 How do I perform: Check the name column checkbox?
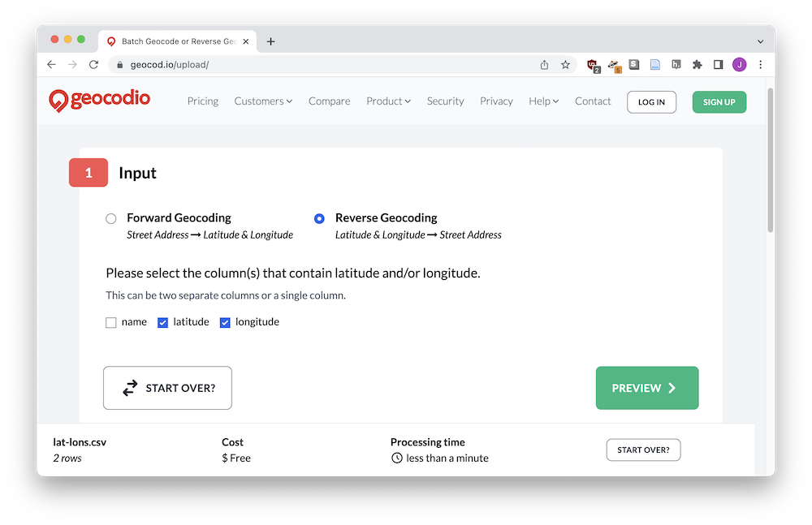pyautogui.click(x=110, y=323)
